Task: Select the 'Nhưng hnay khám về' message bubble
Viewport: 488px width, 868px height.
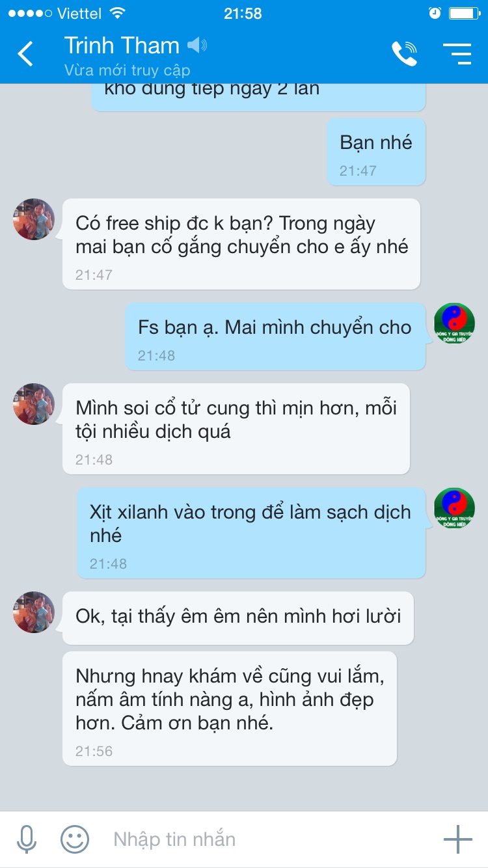Action: 230,709
